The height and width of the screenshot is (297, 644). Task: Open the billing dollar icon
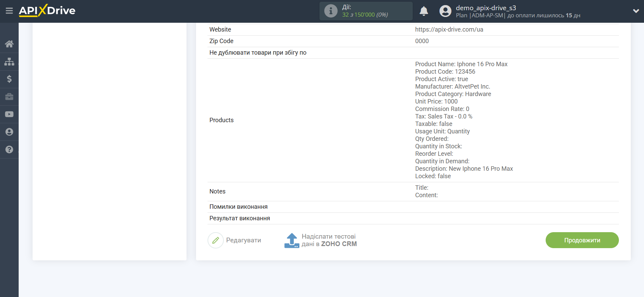(x=9, y=79)
